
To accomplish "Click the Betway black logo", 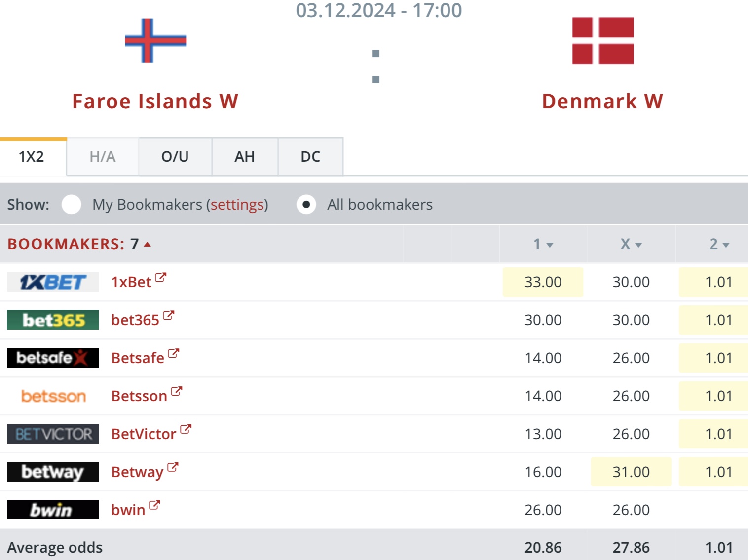I will point(53,472).
